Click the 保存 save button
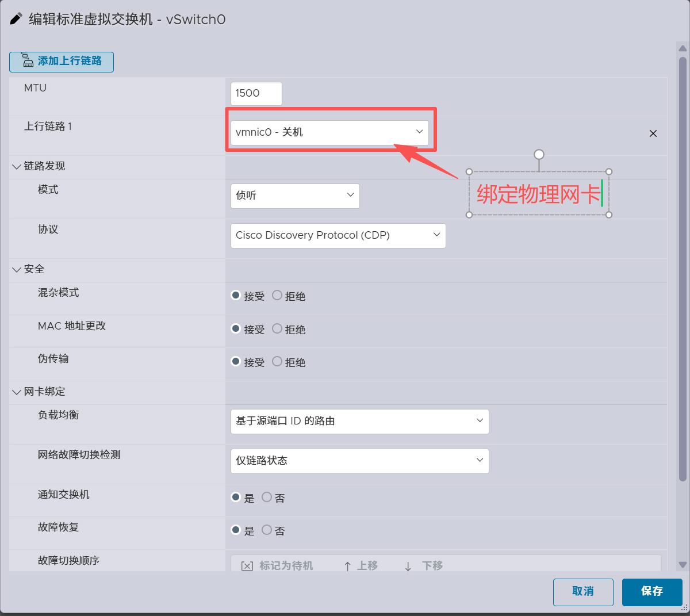690x616 pixels. point(651,592)
